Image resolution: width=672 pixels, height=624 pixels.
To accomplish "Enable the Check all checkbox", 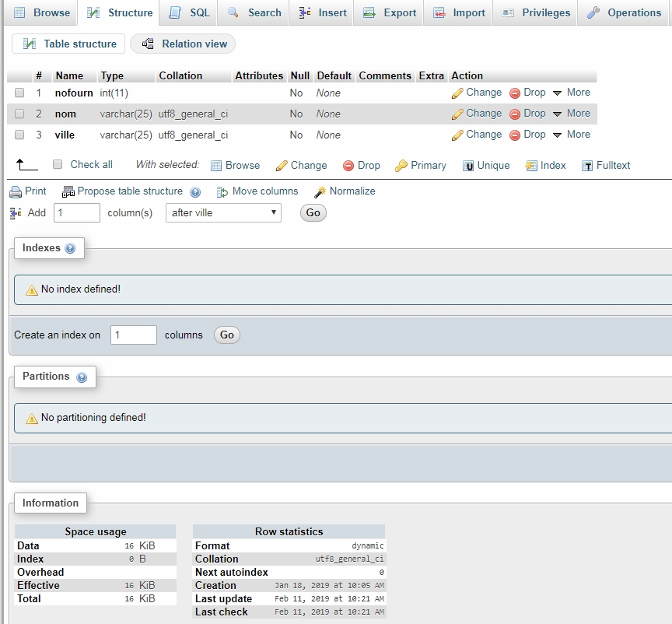I will pos(58,164).
